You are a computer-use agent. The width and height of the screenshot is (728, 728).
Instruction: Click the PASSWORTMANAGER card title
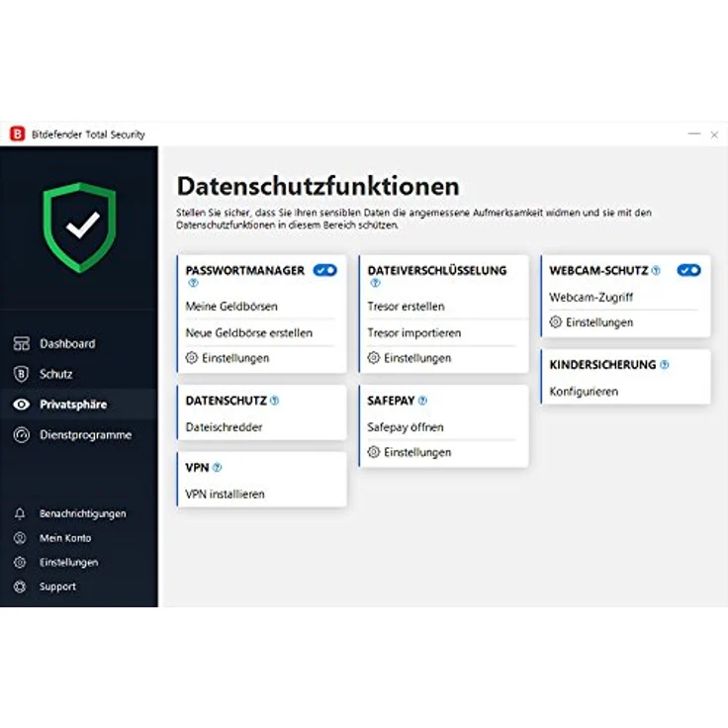coord(245,270)
